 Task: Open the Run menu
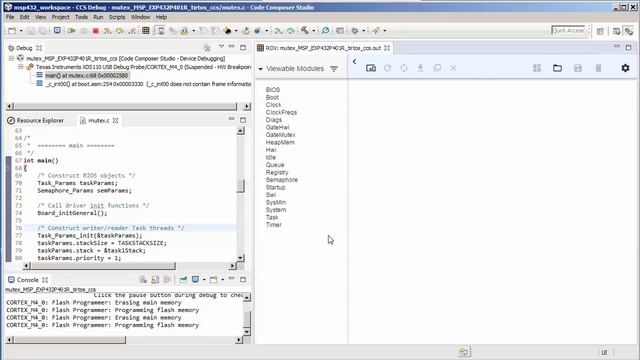point(98,17)
